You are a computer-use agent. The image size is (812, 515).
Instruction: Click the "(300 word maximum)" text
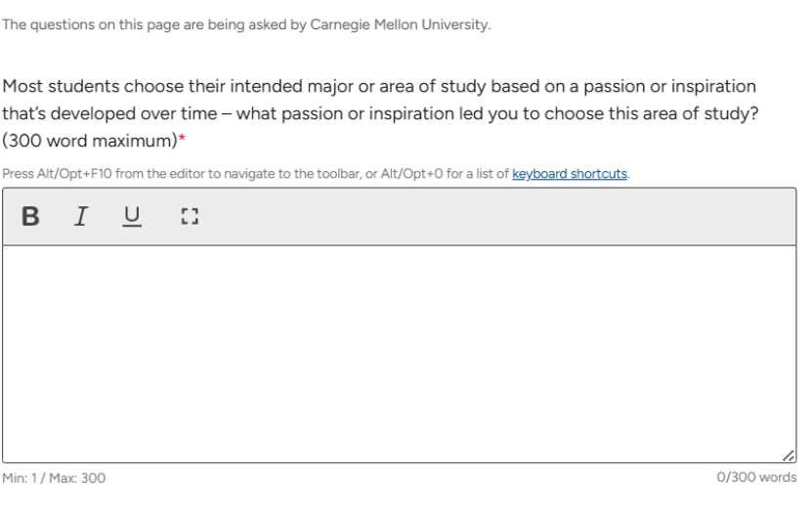tap(90, 141)
